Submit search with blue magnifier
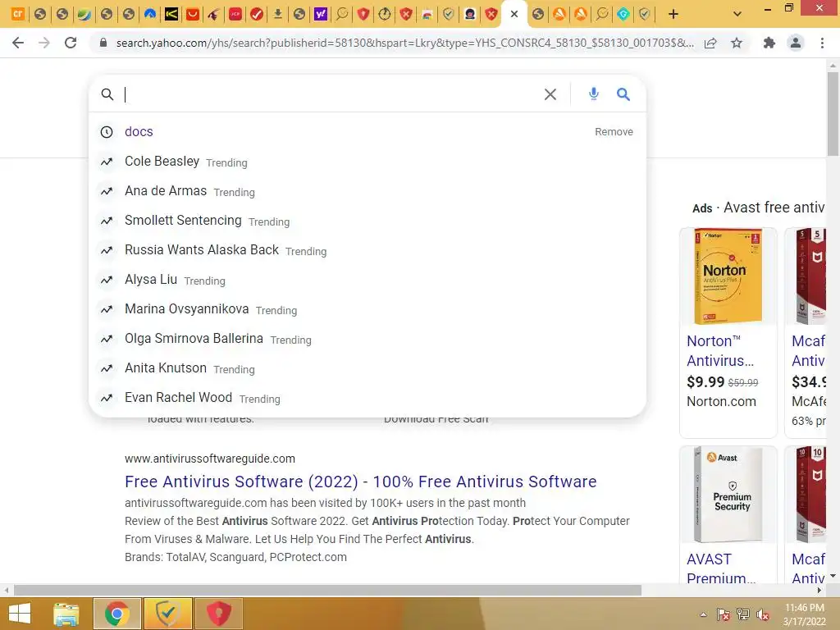The image size is (840, 630). pos(623,94)
